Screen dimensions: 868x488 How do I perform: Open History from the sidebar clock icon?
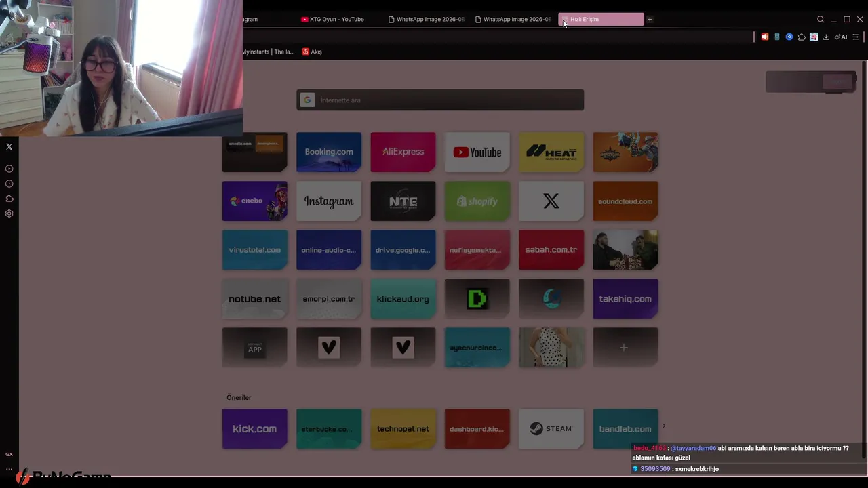[x=9, y=184]
